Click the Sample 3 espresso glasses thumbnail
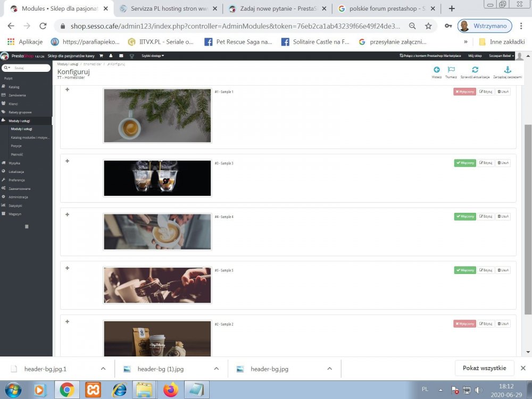Viewport: 532px width, 399px height. [157, 178]
